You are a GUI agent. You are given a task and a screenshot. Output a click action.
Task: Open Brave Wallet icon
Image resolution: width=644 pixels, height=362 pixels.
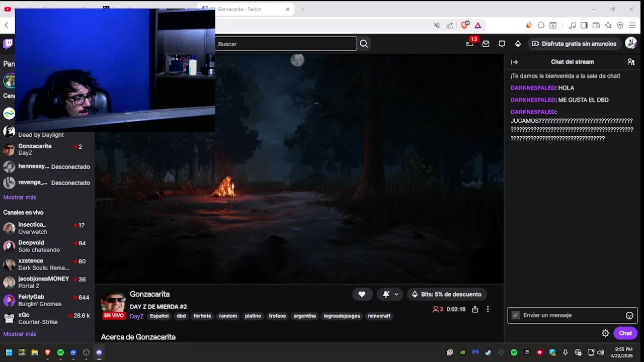tap(596, 25)
